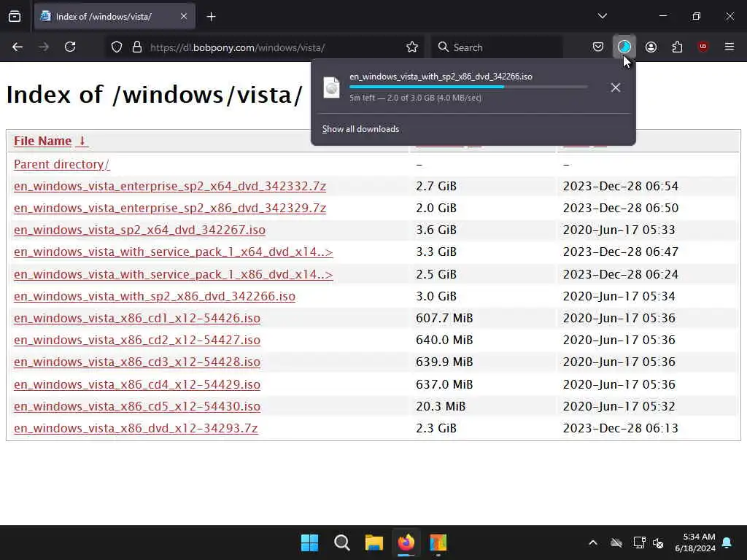Download vista x86 dvd x12-34293.7z
The image size is (747, 560).
point(136,428)
